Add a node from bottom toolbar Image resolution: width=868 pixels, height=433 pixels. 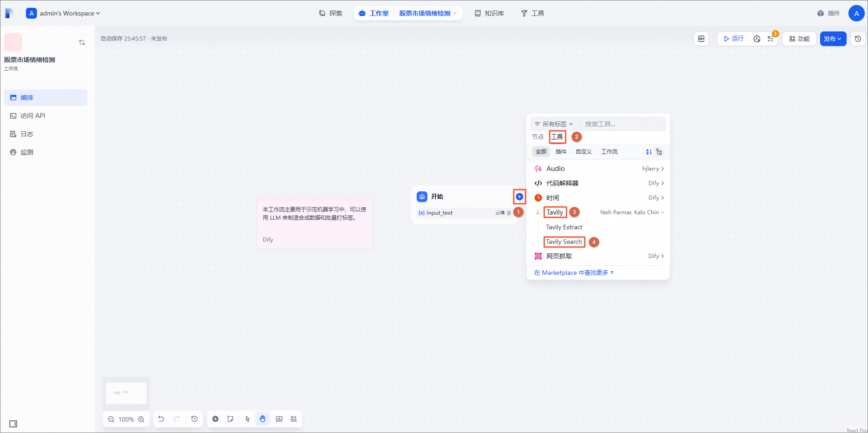215,419
